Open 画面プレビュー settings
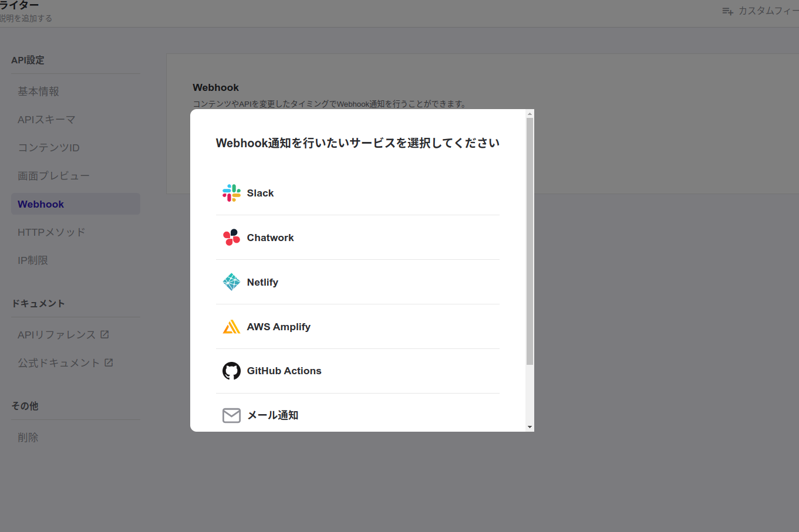Image resolution: width=799 pixels, height=532 pixels. pos(53,176)
